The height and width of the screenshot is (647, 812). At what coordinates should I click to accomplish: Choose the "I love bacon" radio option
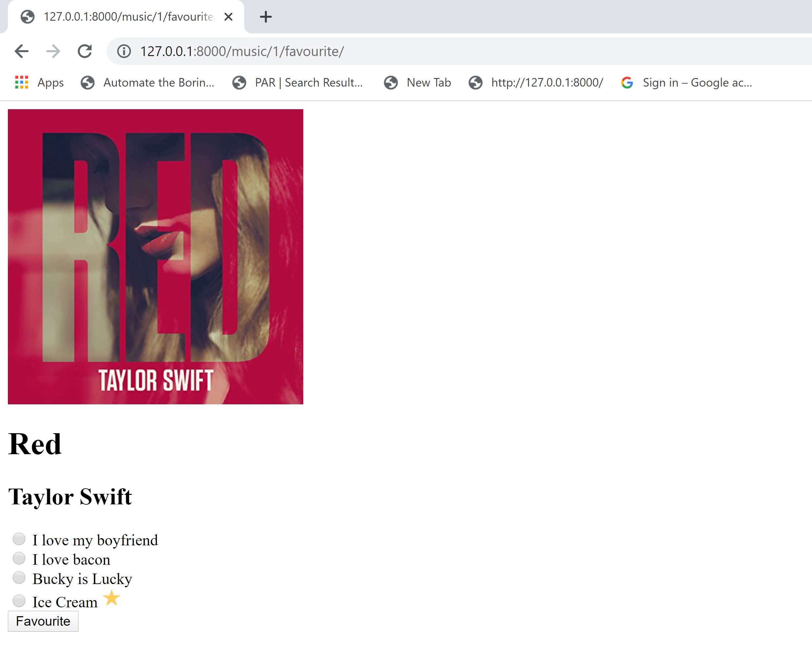pos(19,558)
